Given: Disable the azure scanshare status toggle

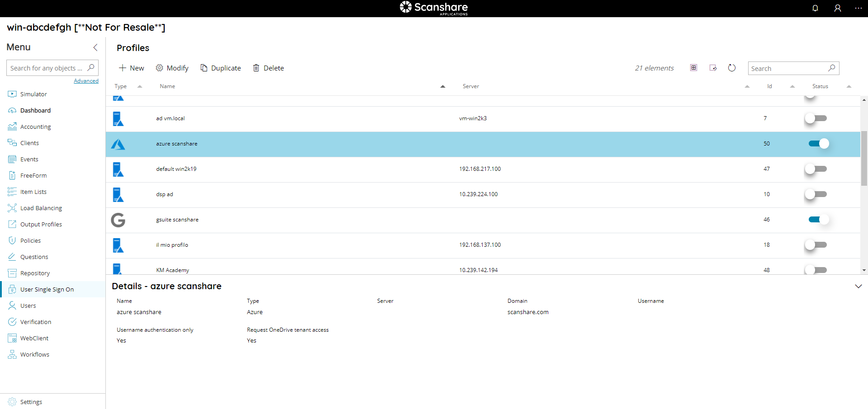Looking at the screenshot, I should pyautogui.click(x=818, y=143).
